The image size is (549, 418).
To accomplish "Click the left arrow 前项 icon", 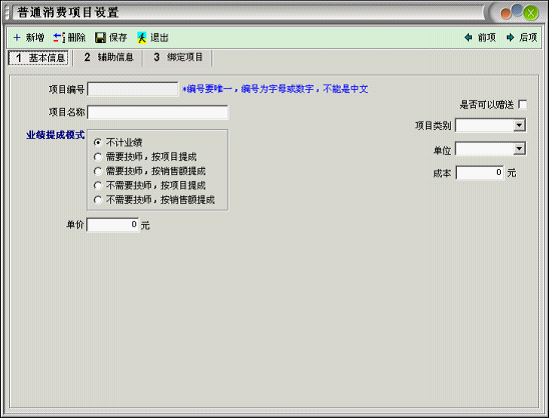I will (x=468, y=37).
